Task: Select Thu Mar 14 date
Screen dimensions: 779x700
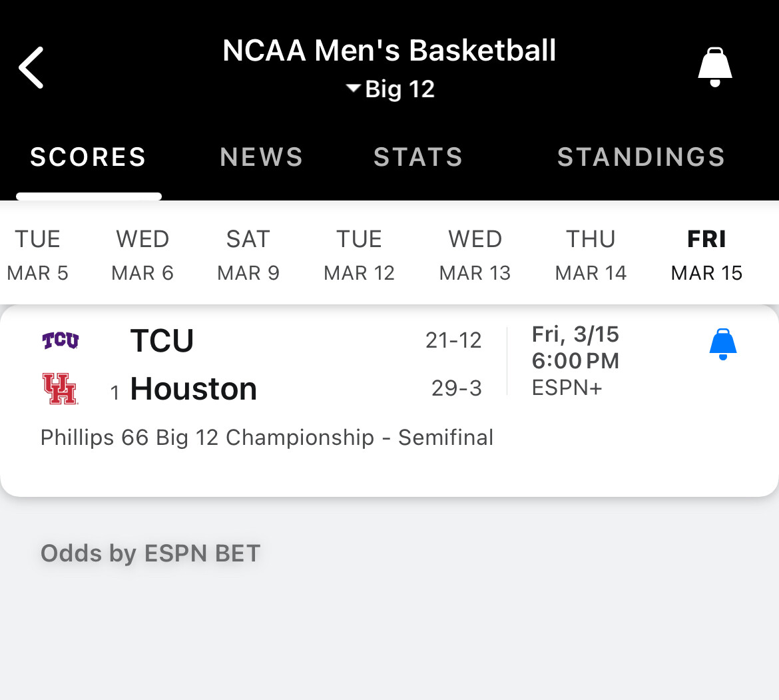Action: pyautogui.click(x=591, y=255)
